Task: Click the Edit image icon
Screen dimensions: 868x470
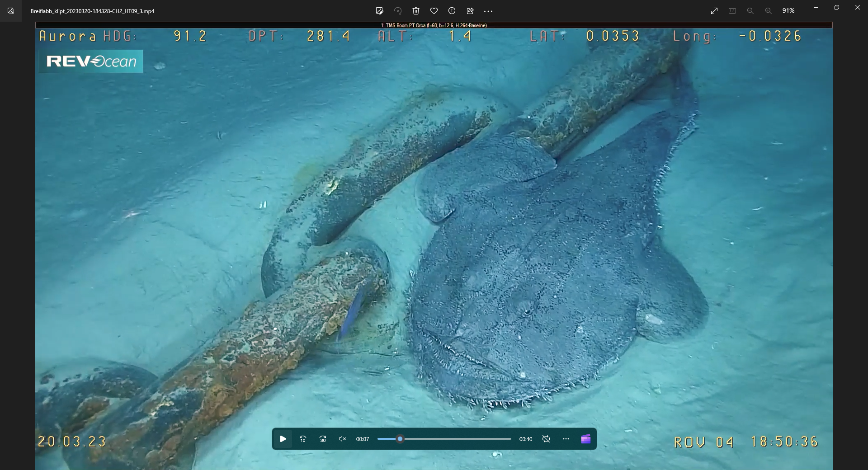Action: [379, 11]
